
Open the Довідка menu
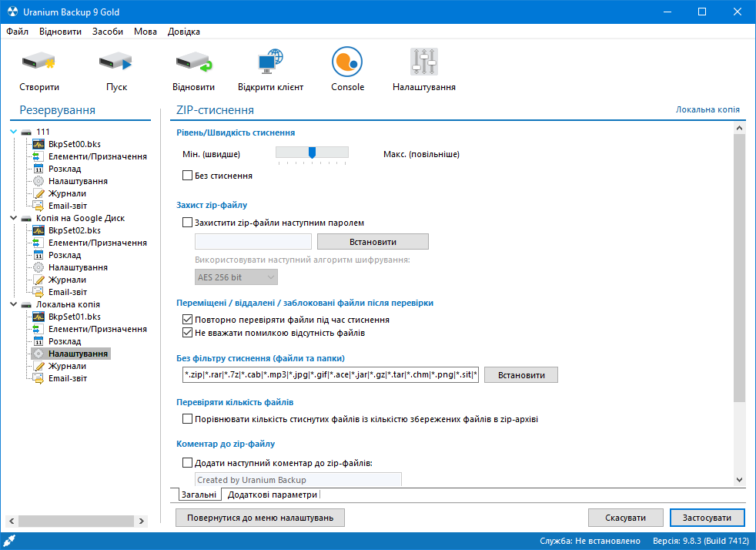[x=184, y=32]
